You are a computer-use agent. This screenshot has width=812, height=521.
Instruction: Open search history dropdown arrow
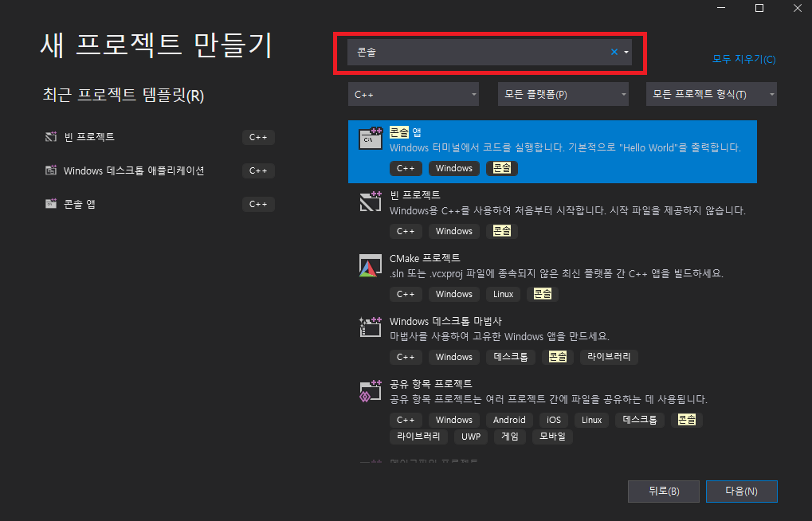click(x=626, y=52)
